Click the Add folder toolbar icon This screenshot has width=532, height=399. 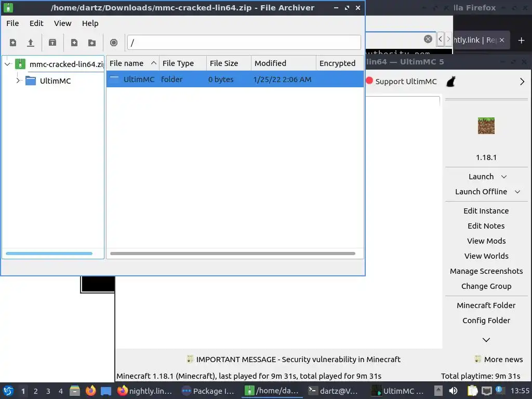click(92, 43)
